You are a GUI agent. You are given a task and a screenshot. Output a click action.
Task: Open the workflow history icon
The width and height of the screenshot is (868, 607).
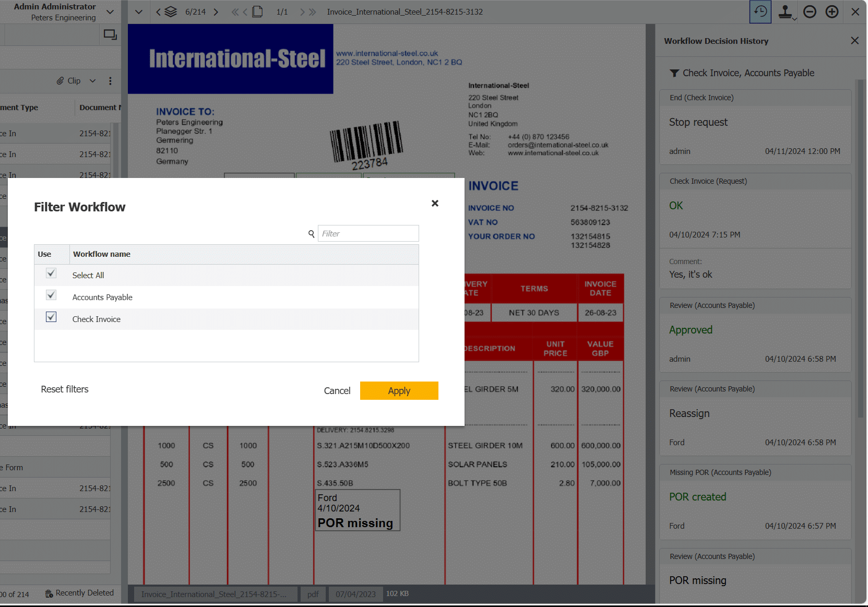pyautogui.click(x=760, y=11)
